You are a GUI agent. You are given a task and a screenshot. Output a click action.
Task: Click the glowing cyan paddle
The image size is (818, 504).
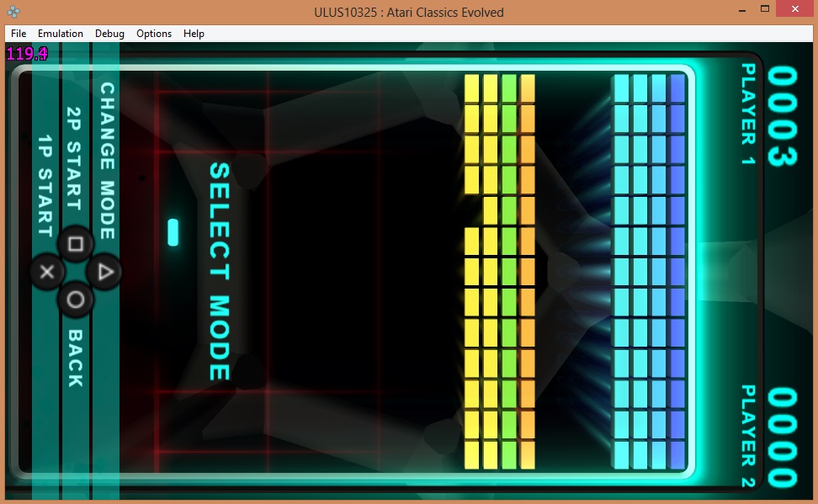tap(173, 232)
